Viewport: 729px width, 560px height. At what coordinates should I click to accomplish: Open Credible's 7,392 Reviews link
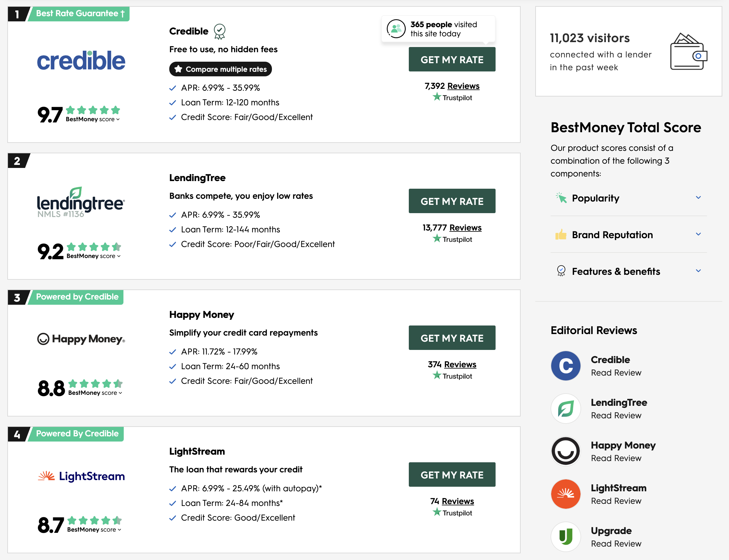(x=463, y=86)
